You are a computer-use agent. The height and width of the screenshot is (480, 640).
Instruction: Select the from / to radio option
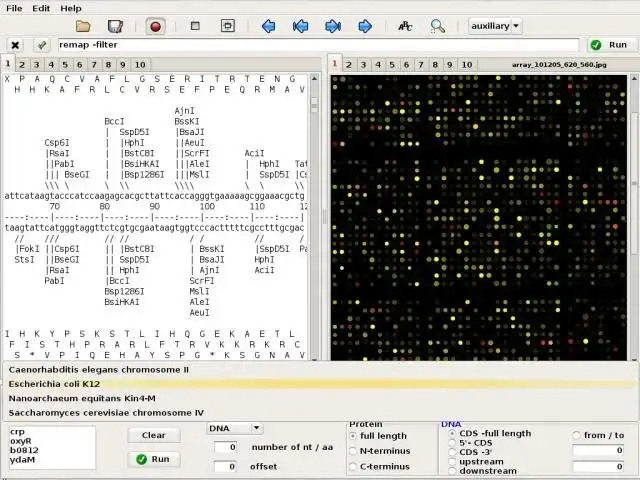point(576,435)
